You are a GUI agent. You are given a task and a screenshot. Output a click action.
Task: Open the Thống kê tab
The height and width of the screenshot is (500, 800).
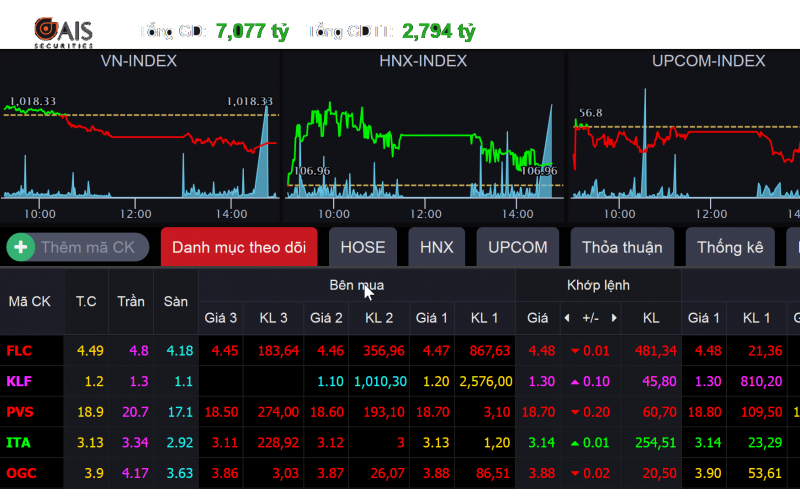pos(730,247)
